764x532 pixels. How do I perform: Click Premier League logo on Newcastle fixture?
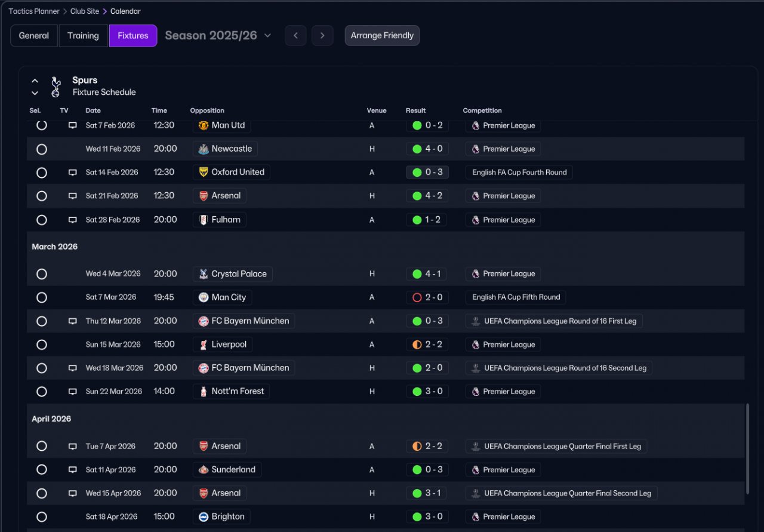tap(476, 149)
